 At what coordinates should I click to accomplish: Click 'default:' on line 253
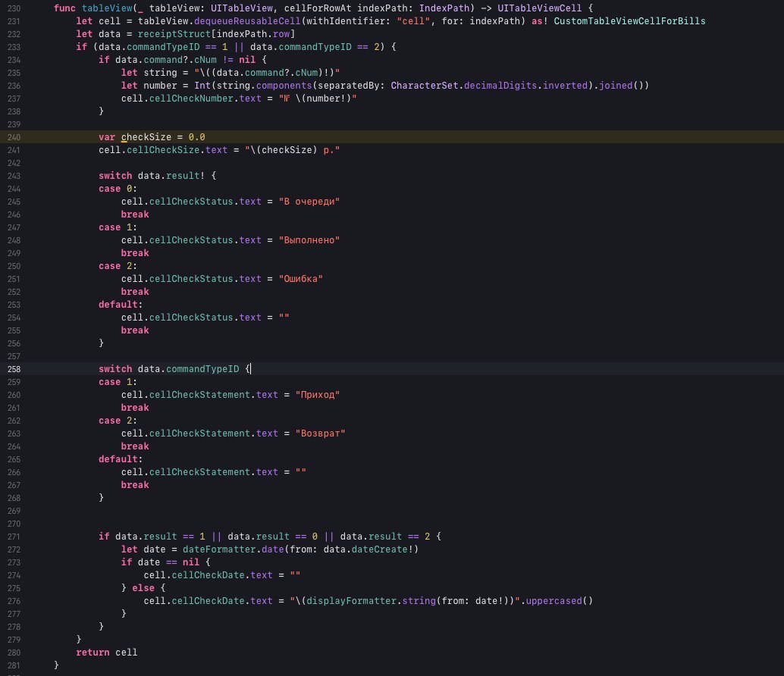click(121, 305)
